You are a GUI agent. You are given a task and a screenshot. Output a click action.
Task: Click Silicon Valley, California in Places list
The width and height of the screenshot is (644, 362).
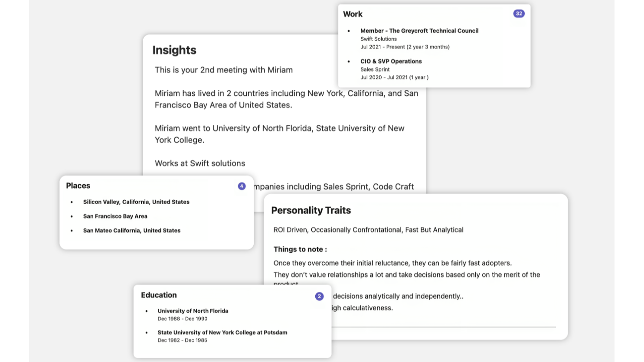pyautogui.click(x=136, y=202)
